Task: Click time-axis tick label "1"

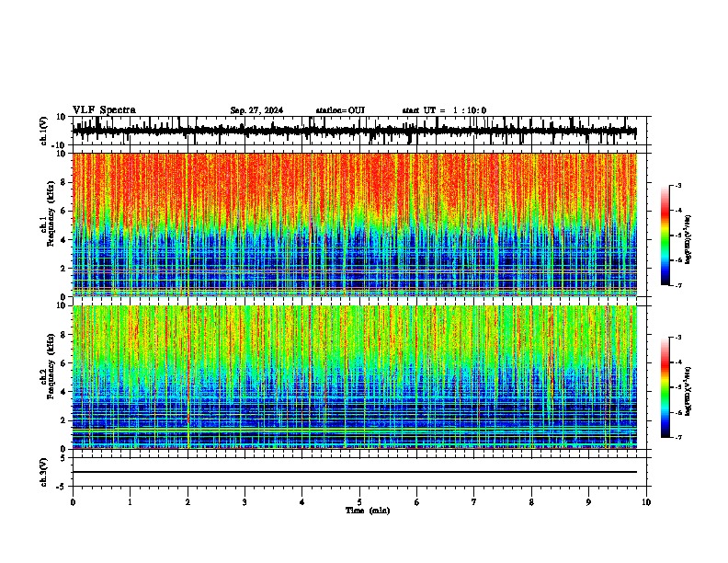Action: coord(130,502)
